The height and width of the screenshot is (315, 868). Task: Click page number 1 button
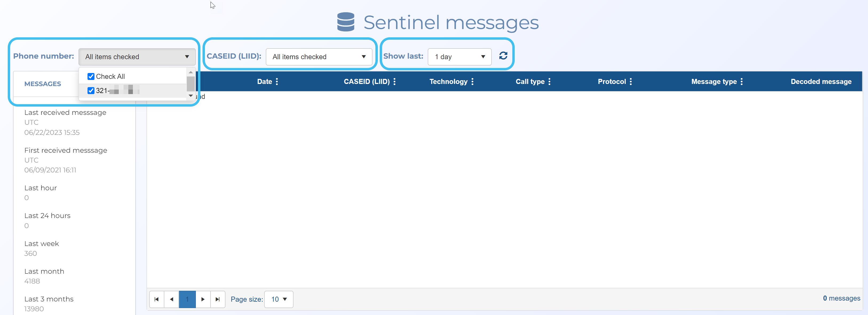click(187, 299)
